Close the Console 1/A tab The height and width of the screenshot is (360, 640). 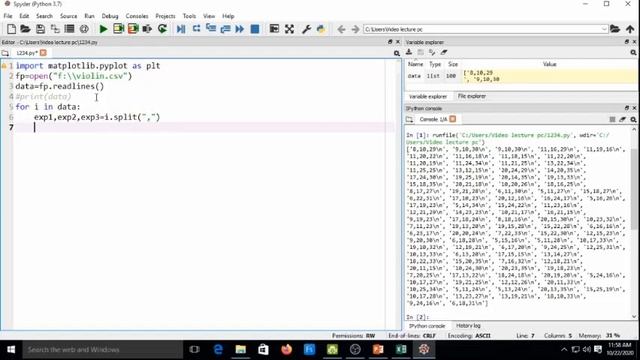[453, 119]
